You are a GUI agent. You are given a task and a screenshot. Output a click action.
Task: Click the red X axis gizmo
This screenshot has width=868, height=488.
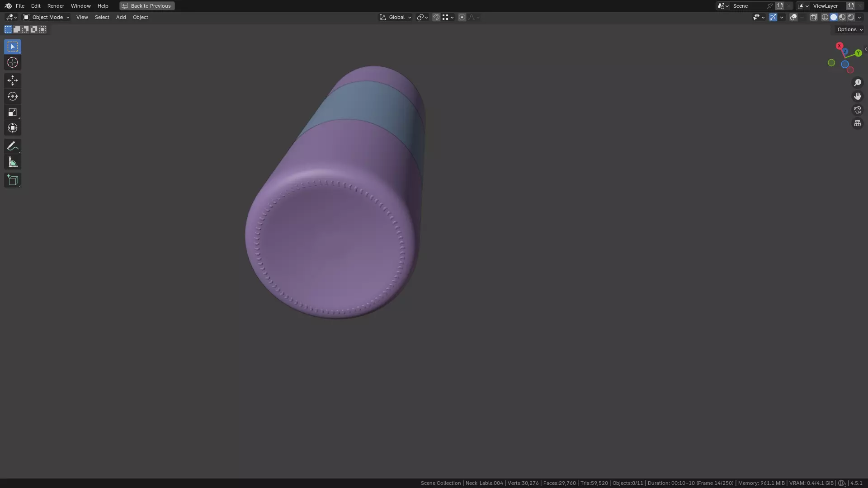coord(840,46)
